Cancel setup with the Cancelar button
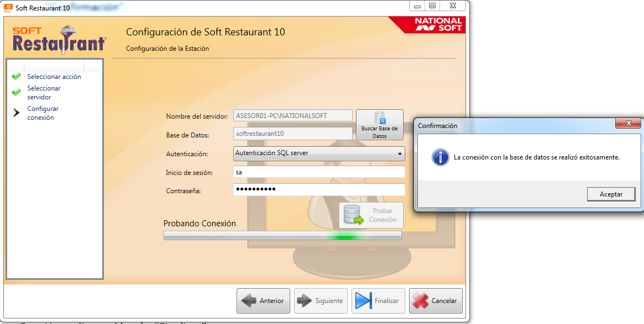 436,301
